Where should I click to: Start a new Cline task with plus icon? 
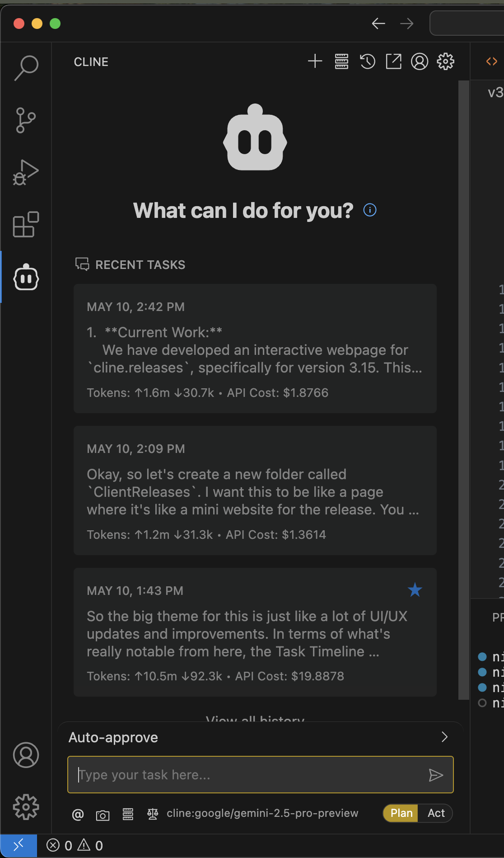(315, 61)
